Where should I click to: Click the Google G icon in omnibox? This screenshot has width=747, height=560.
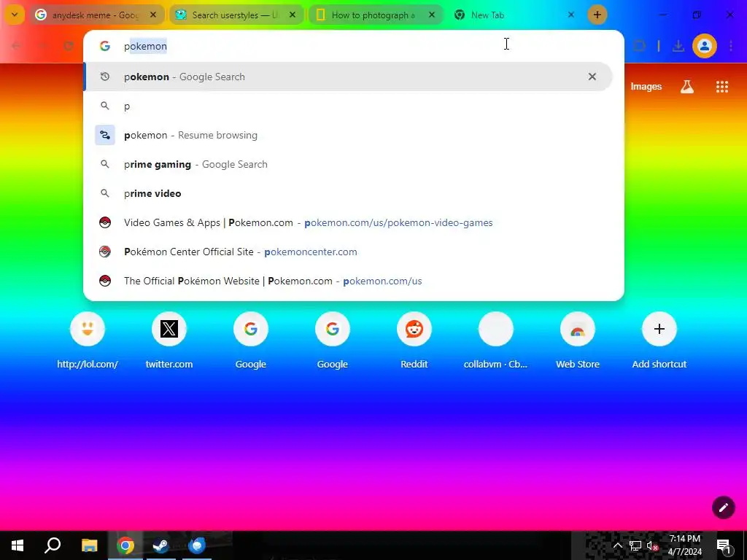coord(105,46)
